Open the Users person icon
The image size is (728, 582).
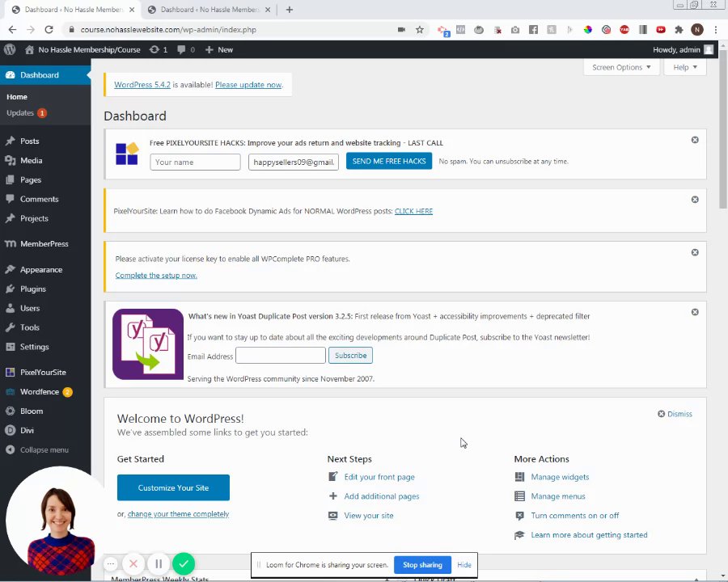tap(11, 308)
